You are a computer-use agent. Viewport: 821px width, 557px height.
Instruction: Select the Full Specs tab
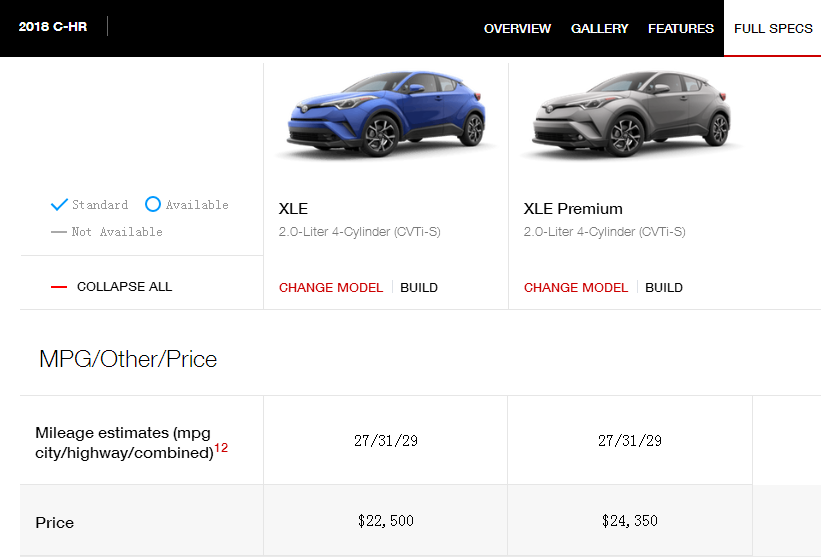tap(773, 28)
